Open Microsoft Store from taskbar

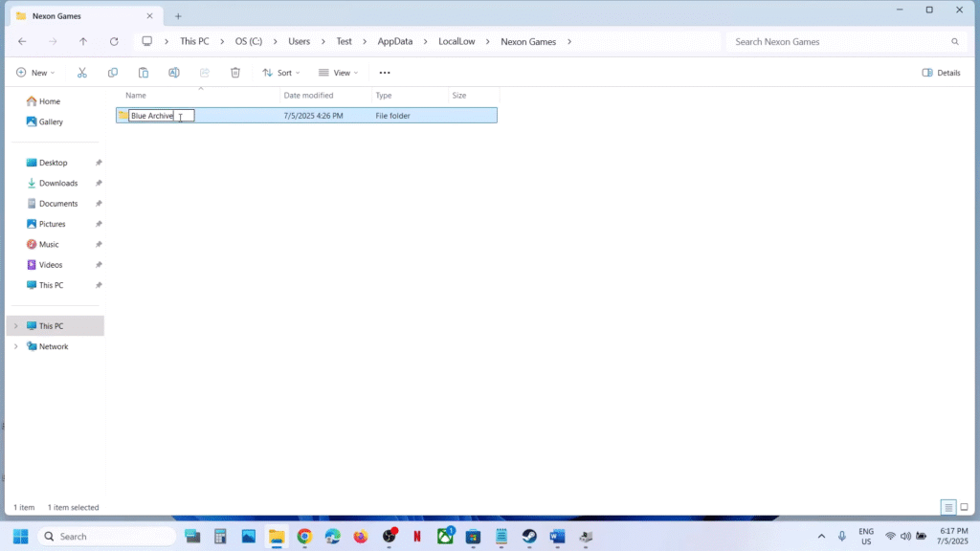[x=473, y=536]
